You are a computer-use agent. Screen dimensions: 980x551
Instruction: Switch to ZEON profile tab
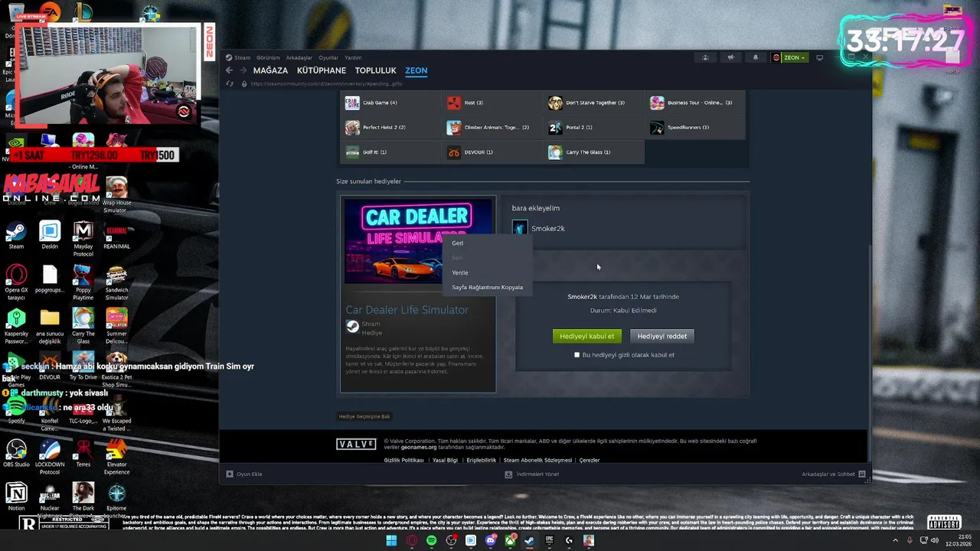416,70
